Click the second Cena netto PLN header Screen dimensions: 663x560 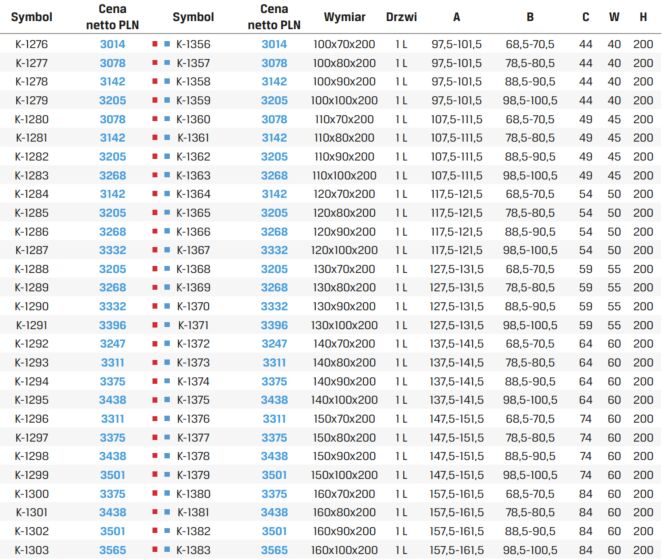pyautogui.click(x=274, y=17)
